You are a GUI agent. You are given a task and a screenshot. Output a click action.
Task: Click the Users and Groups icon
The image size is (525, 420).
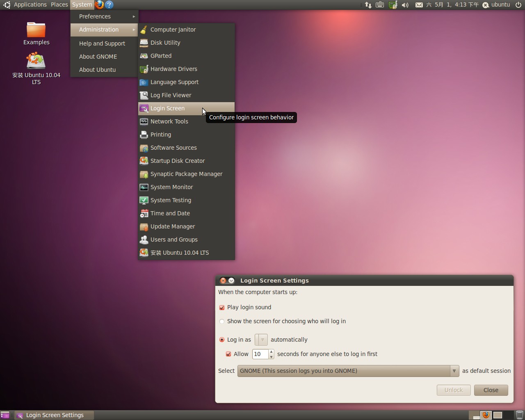tap(144, 240)
